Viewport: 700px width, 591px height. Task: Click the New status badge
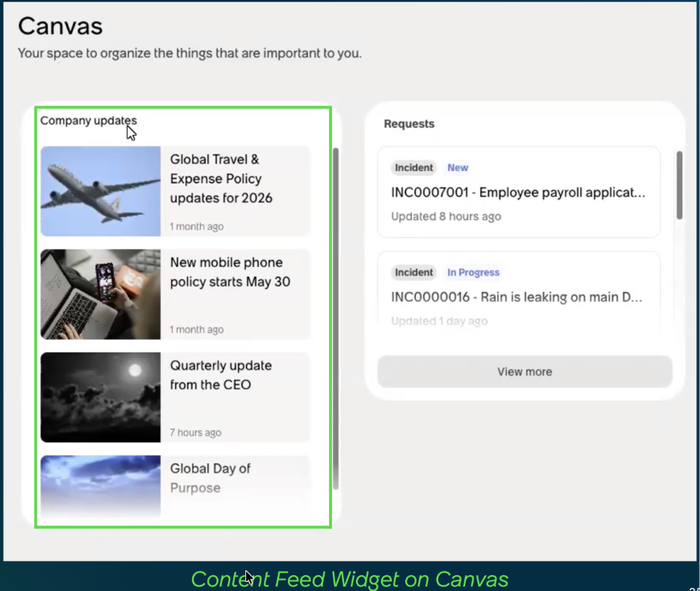(458, 168)
